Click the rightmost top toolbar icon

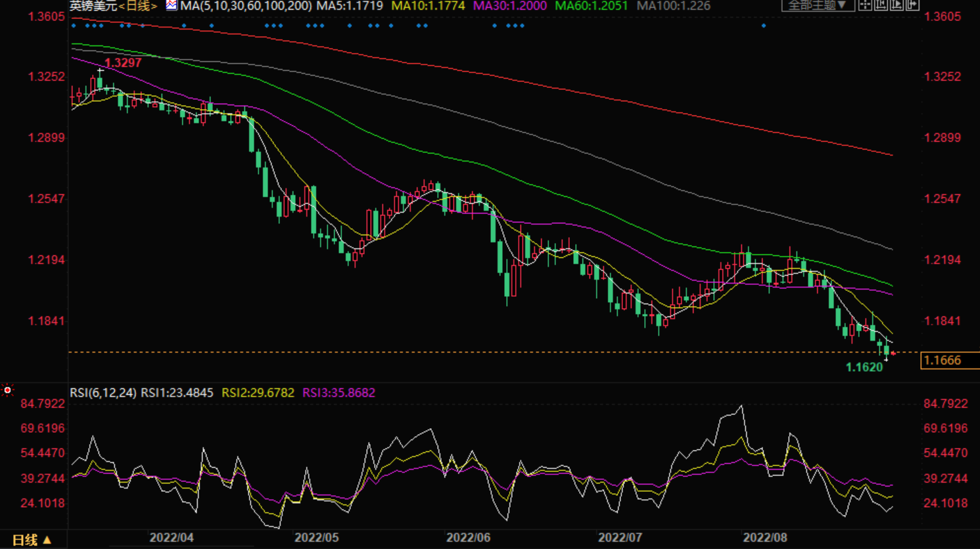(x=912, y=5)
